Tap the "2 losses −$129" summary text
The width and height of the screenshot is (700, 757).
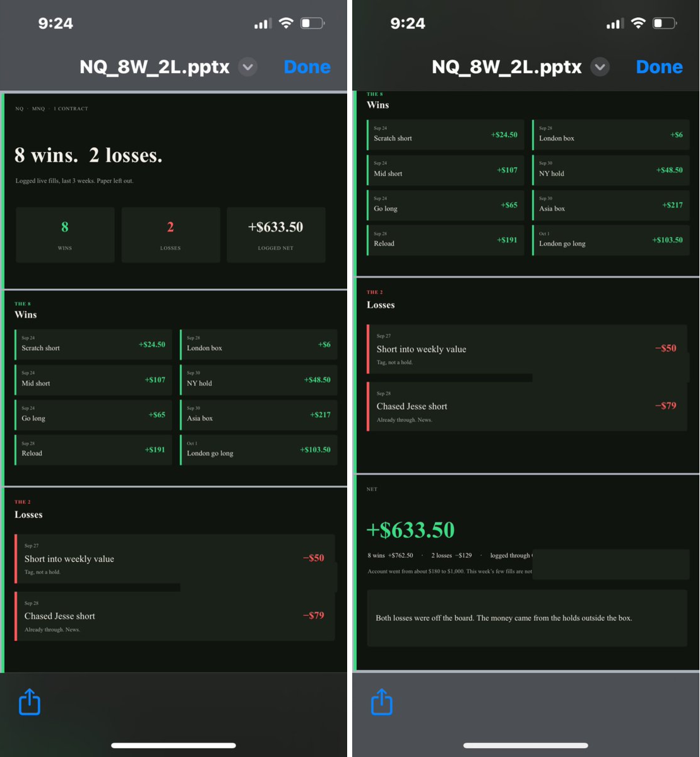click(x=451, y=556)
